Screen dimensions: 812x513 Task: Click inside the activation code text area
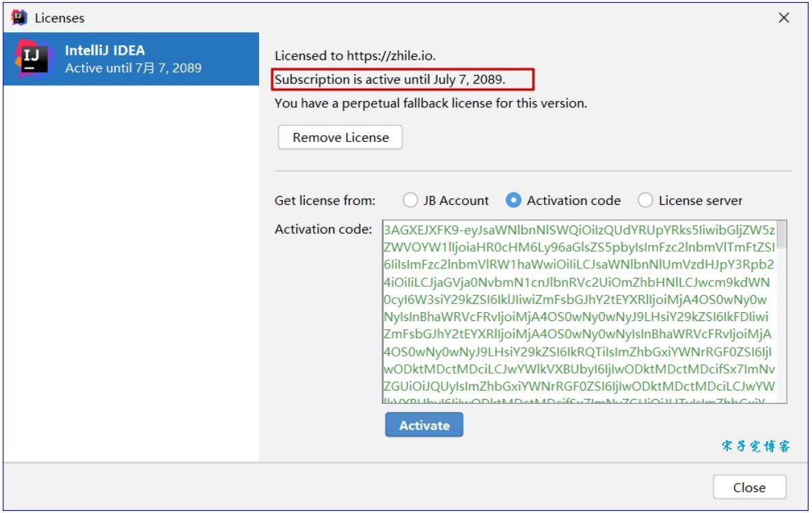coord(578,311)
